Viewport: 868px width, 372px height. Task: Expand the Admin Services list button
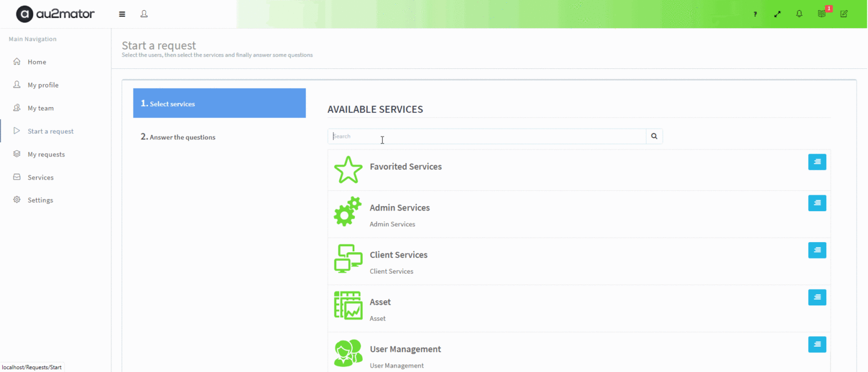tap(817, 203)
